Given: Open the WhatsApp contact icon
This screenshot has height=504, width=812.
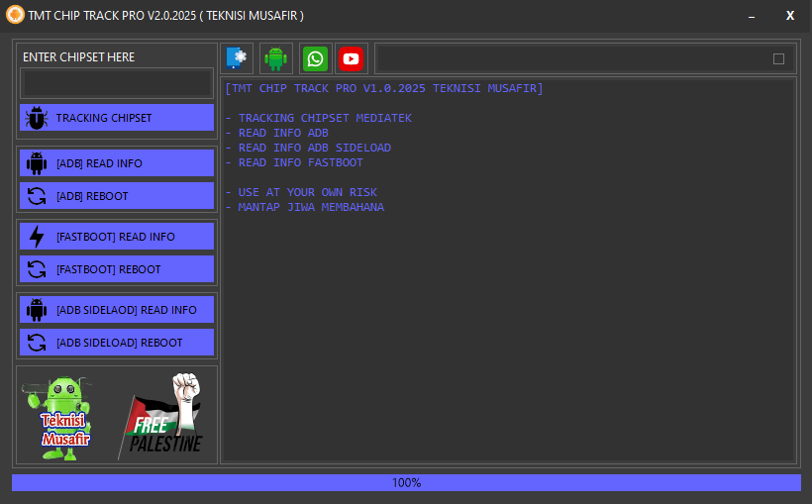Looking at the screenshot, I should click(x=315, y=58).
